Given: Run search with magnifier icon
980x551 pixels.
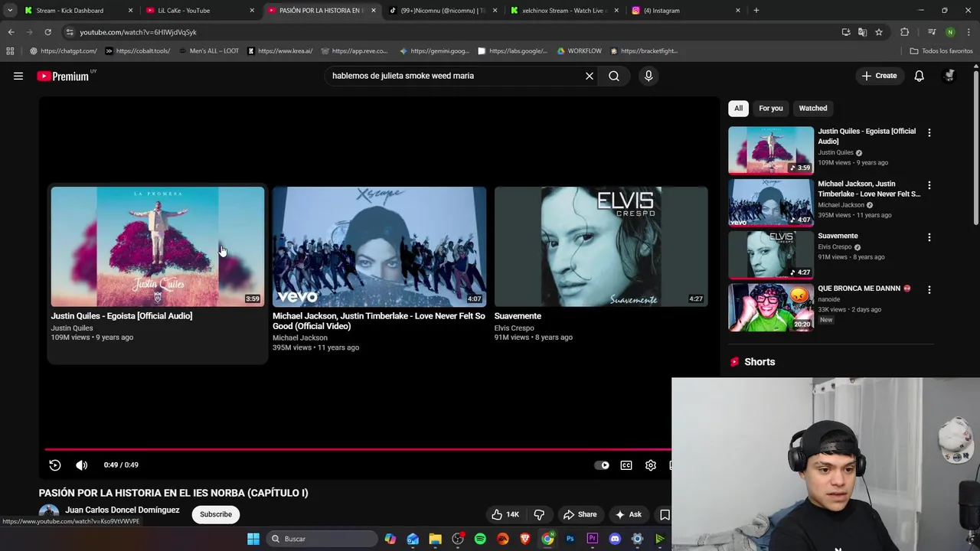Looking at the screenshot, I should coord(614,76).
